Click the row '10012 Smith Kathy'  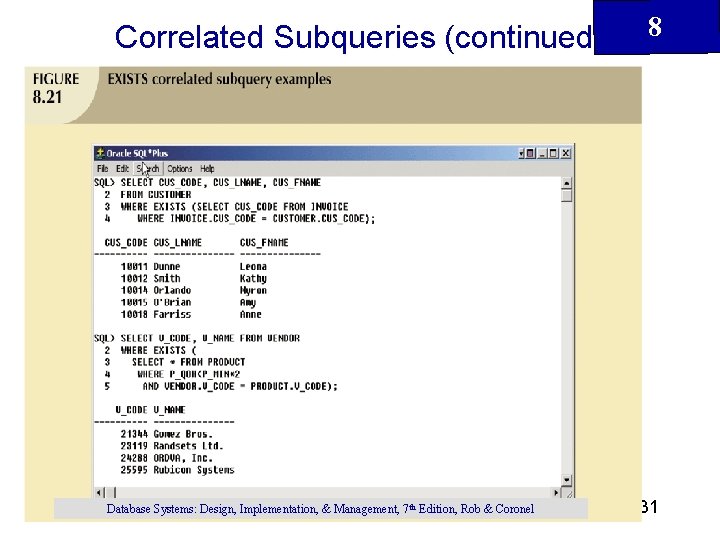194,278
